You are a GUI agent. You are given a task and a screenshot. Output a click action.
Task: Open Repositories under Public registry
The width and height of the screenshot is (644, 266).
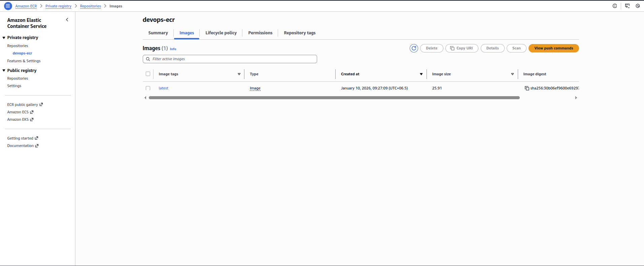pyautogui.click(x=18, y=78)
